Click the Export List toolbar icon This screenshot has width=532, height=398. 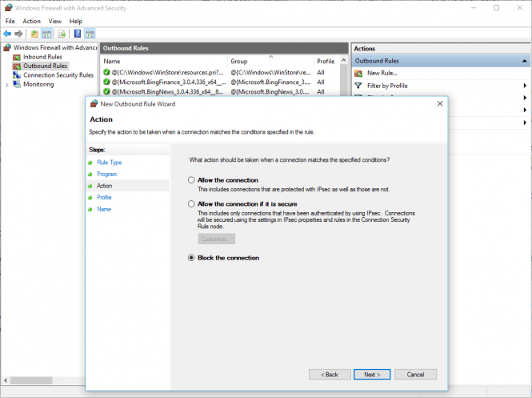pyautogui.click(x=61, y=34)
